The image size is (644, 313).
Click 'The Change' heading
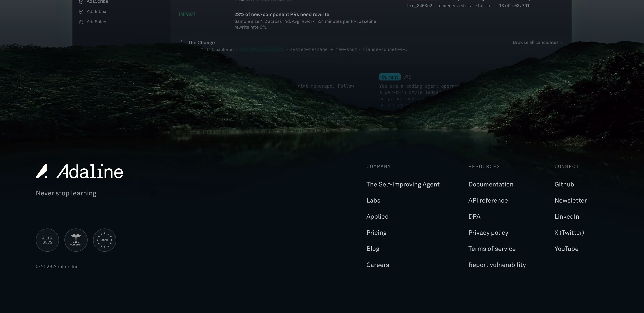pos(201,42)
